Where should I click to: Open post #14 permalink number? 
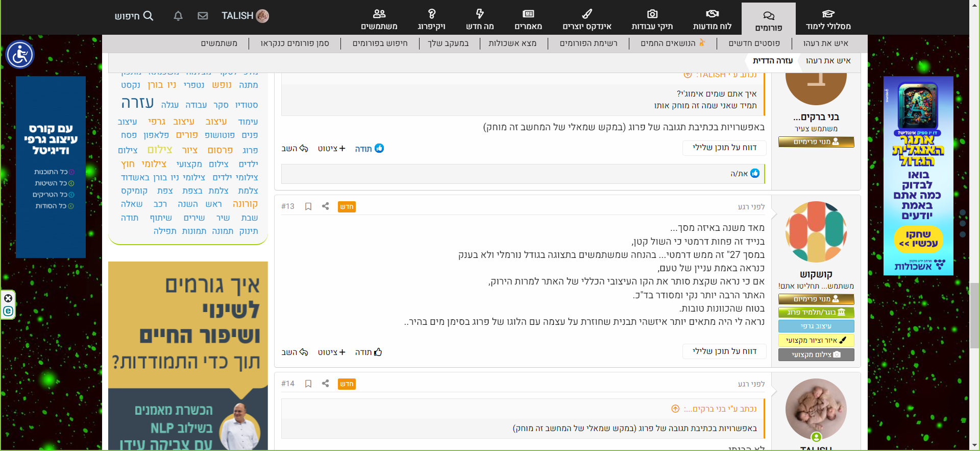288,384
